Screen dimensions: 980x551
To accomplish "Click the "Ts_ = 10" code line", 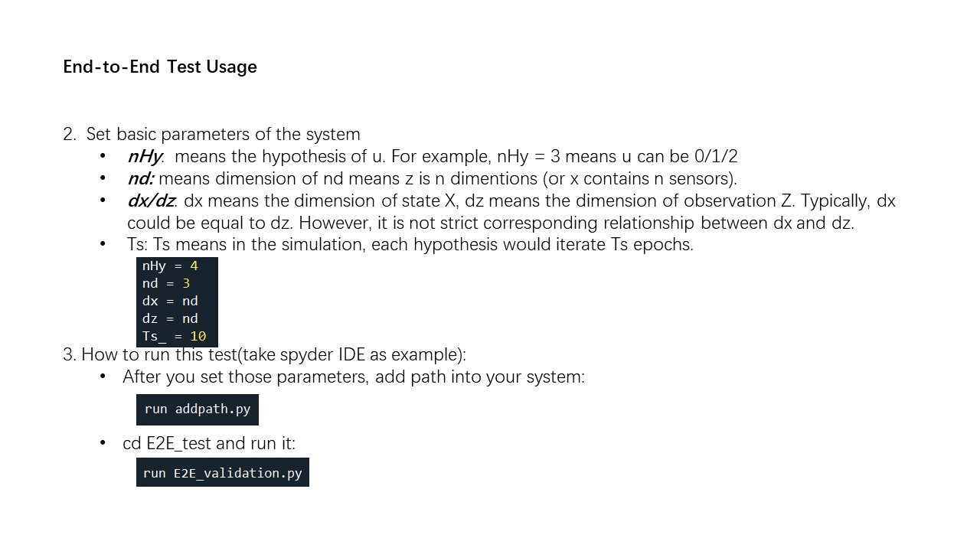I will coord(174,337).
